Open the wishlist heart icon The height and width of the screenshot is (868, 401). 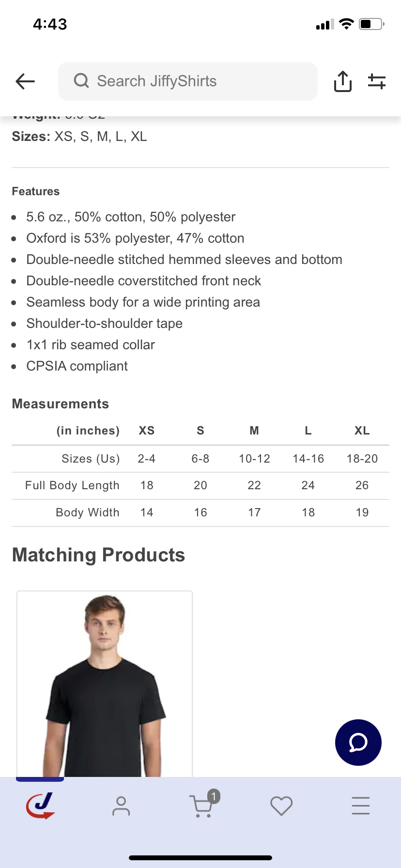tap(281, 806)
